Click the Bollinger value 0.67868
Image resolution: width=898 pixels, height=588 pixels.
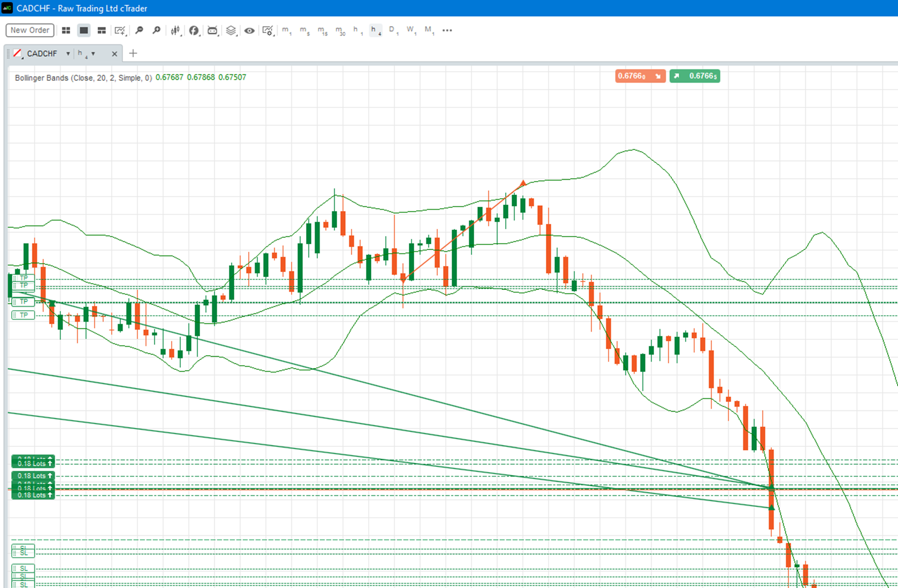click(x=201, y=78)
